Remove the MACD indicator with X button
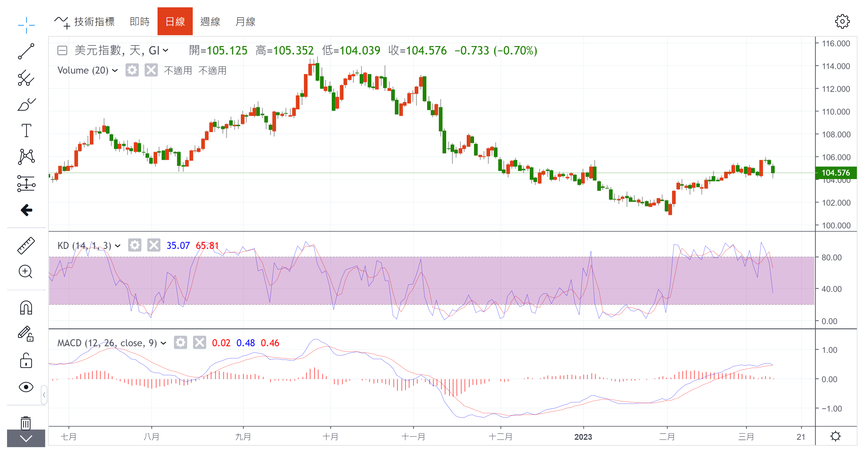Image resolution: width=868 pixels, height=453 pixels. click(x=199, y=342)
